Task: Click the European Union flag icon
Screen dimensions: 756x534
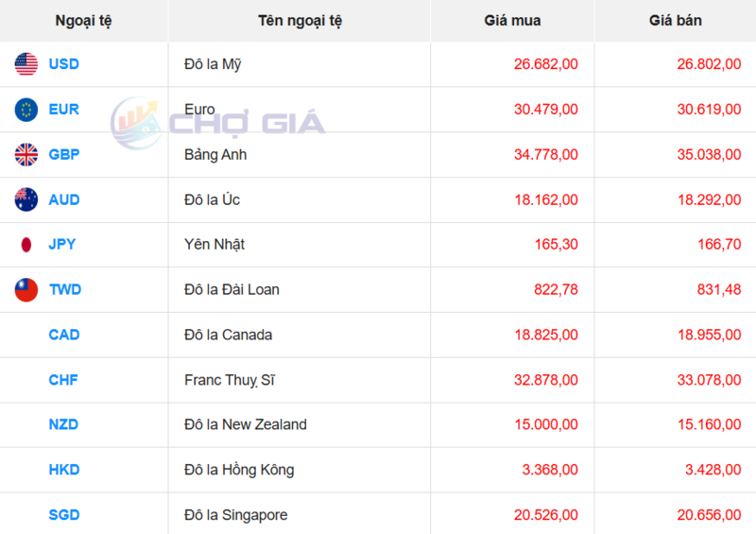Action: pos(26,110)
